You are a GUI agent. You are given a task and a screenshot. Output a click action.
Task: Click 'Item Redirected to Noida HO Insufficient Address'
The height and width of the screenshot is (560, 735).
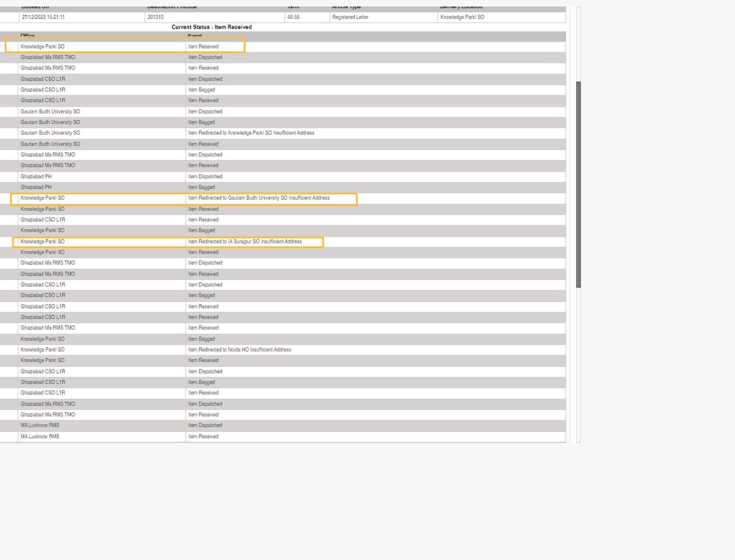[x=239, y=349]
